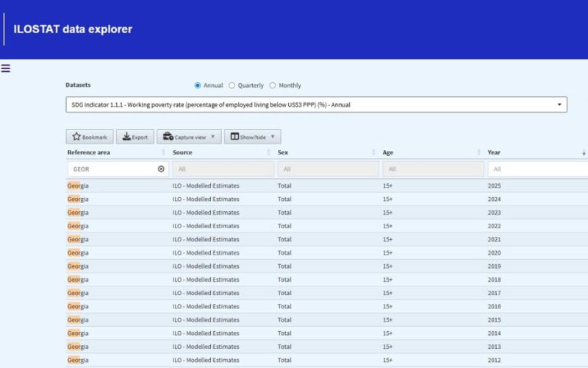588x368 pixels.
Task: Select the Quarterly radio button
Action: (x=232, y=85)
